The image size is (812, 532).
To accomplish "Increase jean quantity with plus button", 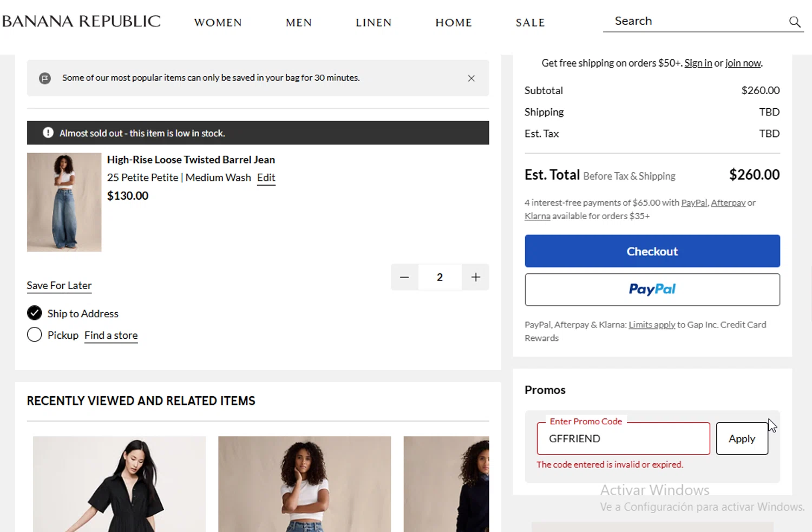I will pos(475,277).
